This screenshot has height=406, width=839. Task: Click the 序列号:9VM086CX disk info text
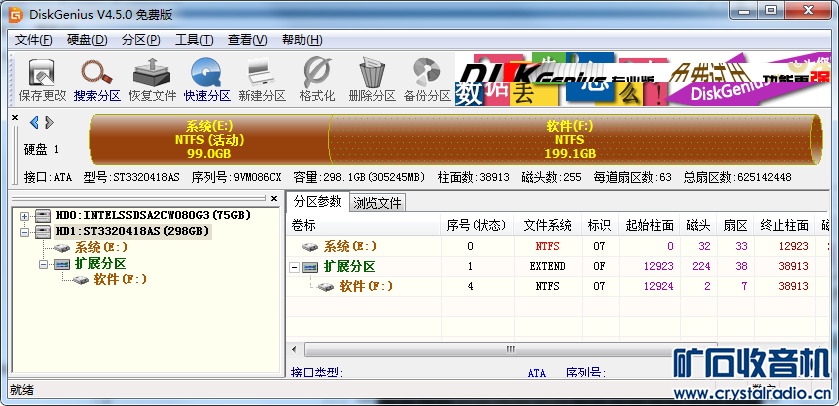pos(236,178)
